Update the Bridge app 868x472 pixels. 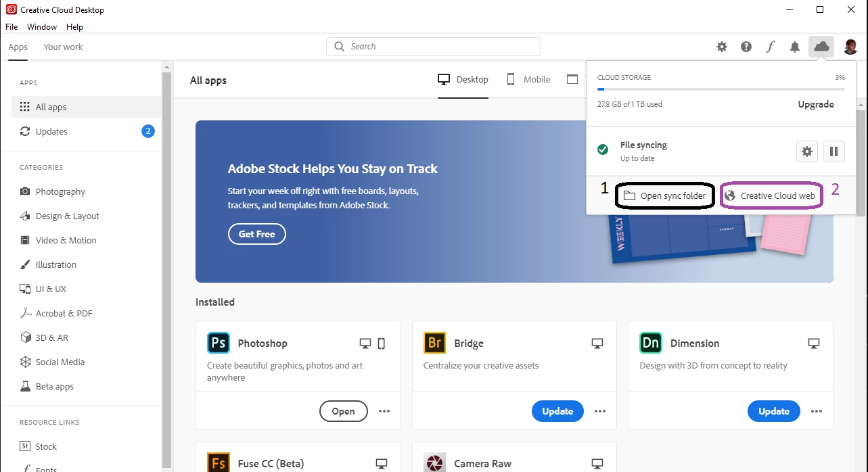557,411
